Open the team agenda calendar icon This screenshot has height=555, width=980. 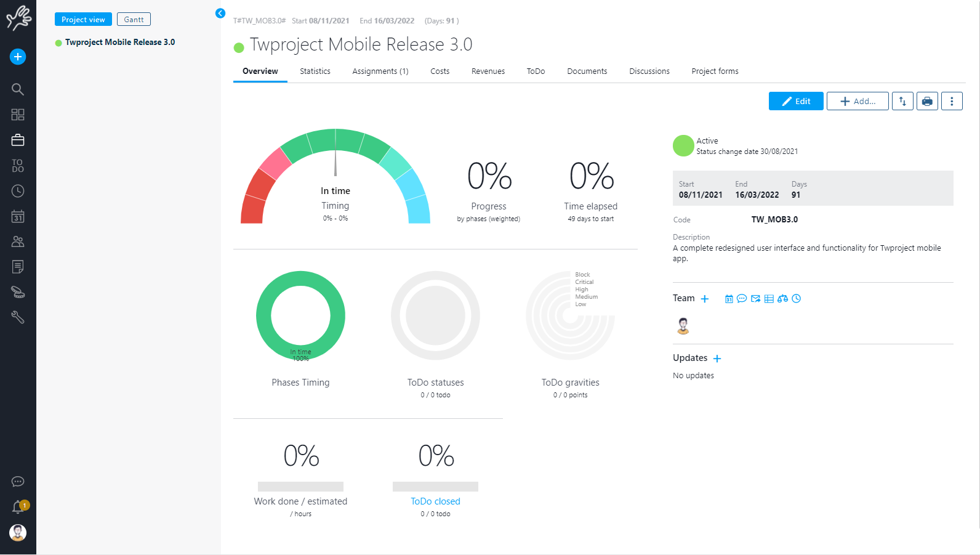pos(729,299)
